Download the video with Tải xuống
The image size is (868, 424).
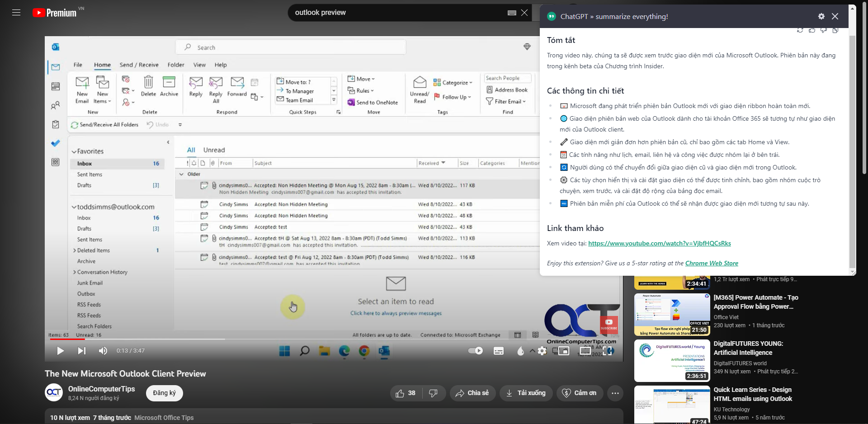tap(526, 393)
